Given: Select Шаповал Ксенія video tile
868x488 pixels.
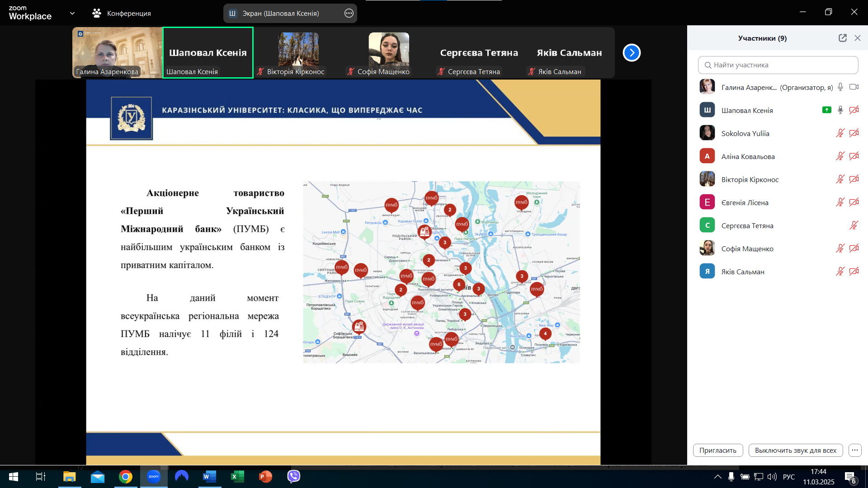Looking at the screenshot, I should [x=208, y=52].
